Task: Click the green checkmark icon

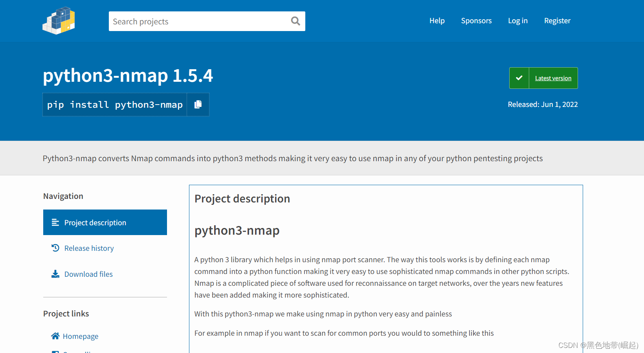Action: coord(519,78)
